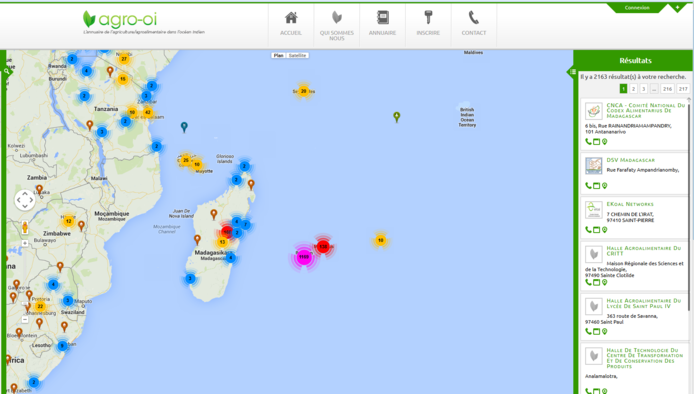Open the CNCA Comité National du Codex result

point(645,110)
